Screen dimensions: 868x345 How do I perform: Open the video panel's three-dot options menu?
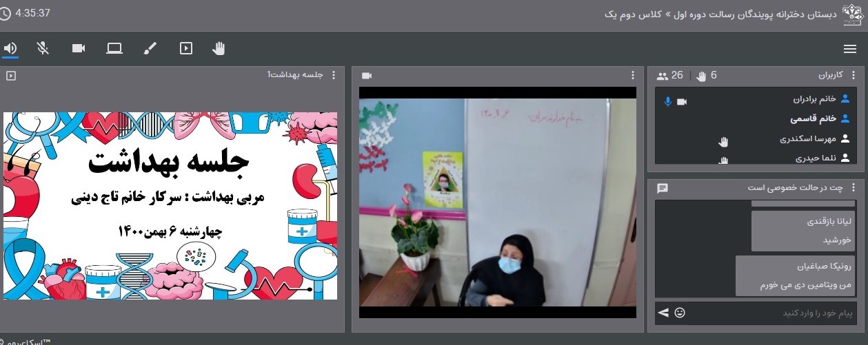[633, 75]
